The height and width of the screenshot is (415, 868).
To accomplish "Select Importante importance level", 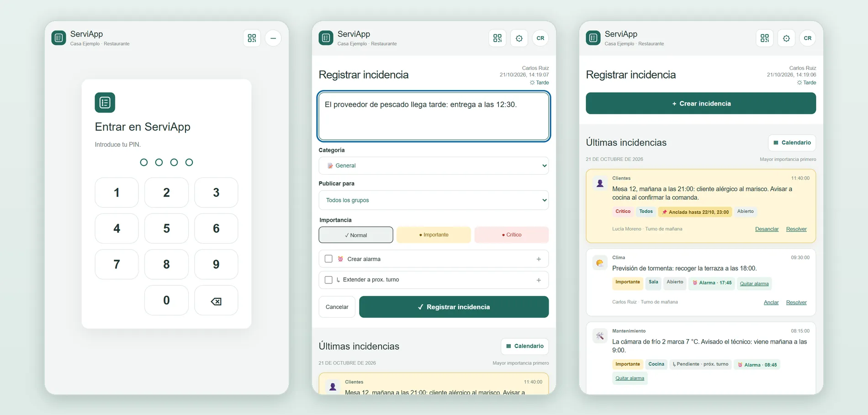I will pos(434,235).
